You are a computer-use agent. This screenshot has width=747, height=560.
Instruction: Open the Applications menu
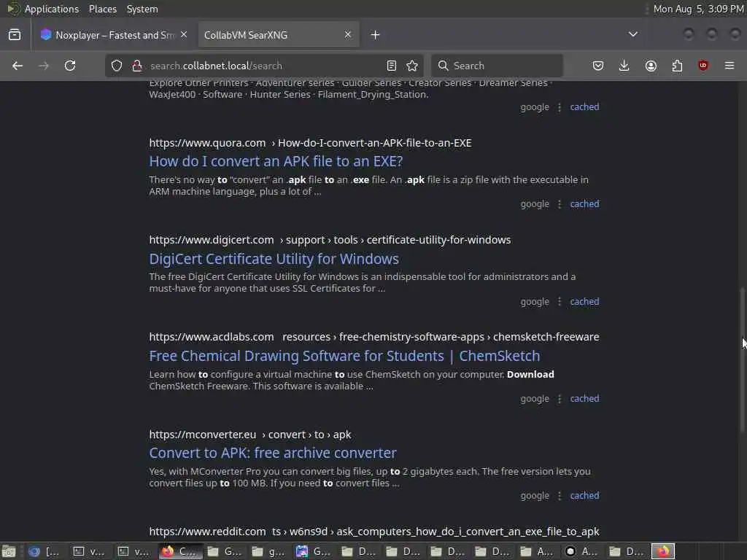[52, 9]
